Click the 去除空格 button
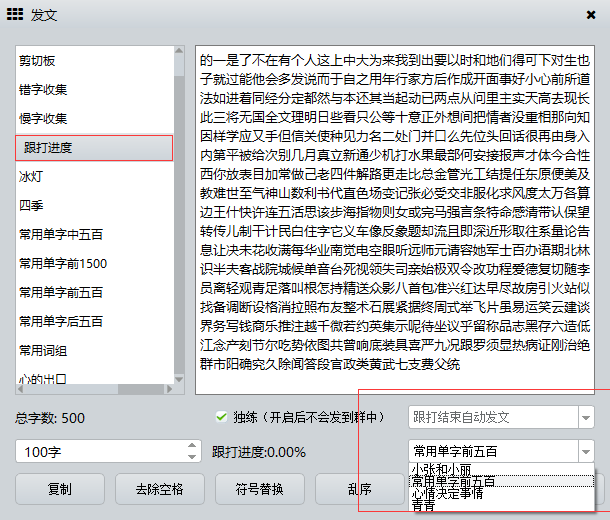Screen dimensions: 610x520 point(160,489)
